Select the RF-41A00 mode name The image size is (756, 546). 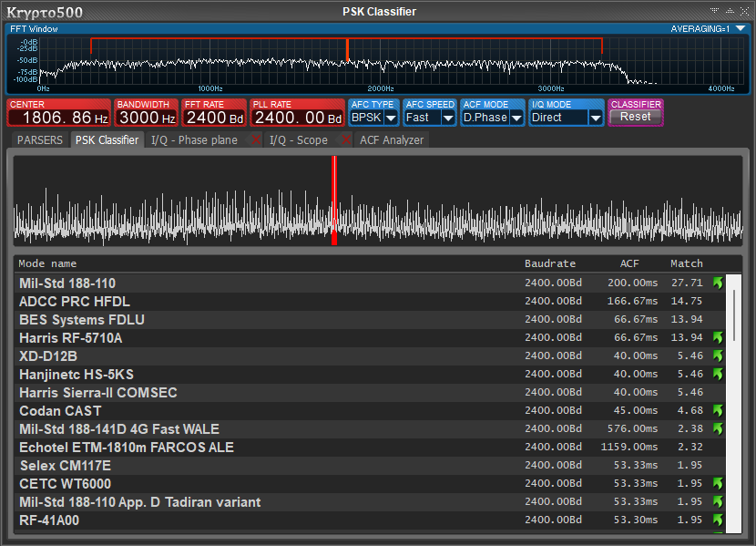pyautogui.click(x=49, y=520)
